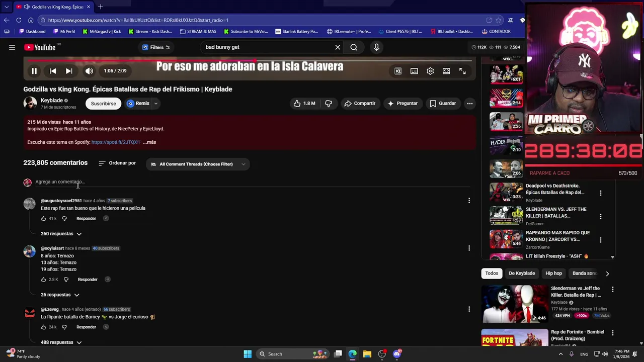Seek on the red video progress bar
This screenshot has width=644, height=362.
coord(250,60)
